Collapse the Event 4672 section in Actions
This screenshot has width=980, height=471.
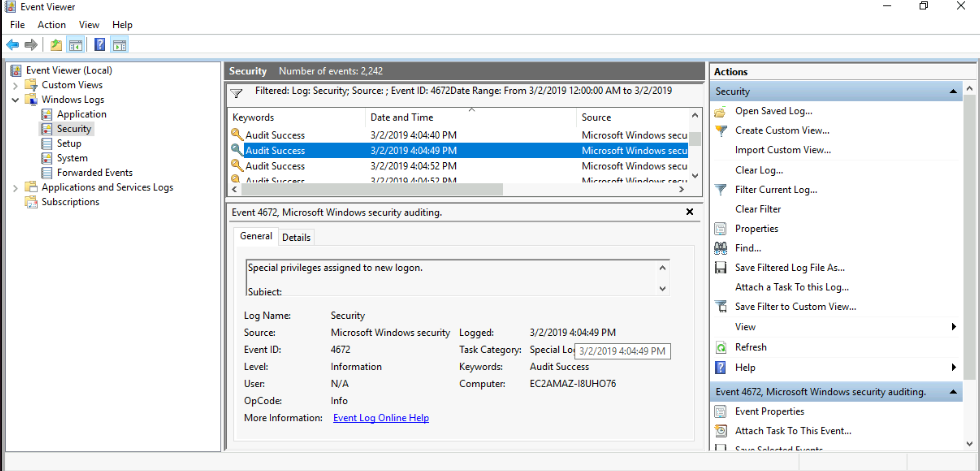pyautogui.click(x=953, y=392)
